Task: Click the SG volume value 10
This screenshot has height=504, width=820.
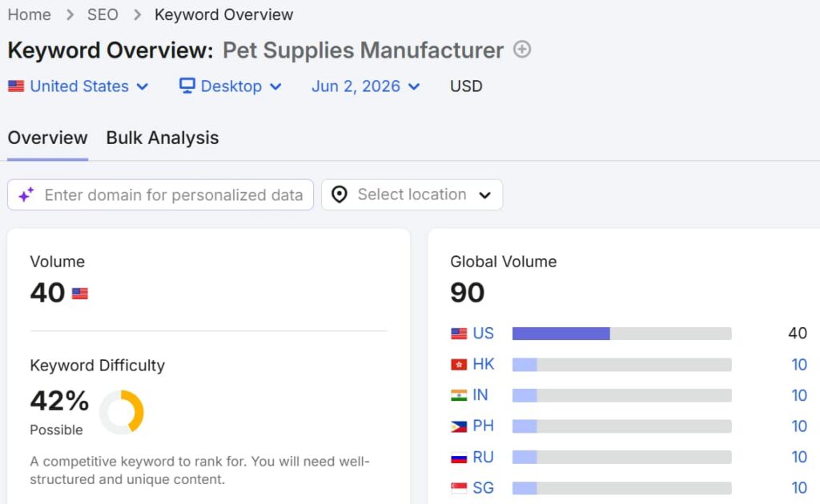Action: (799, 488)
